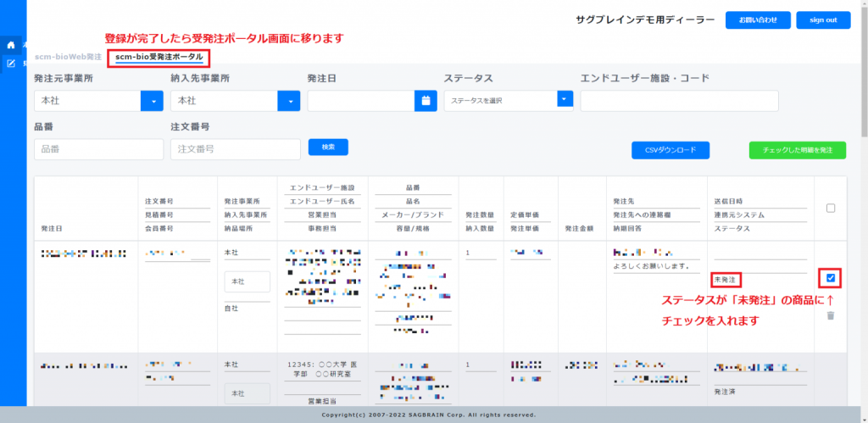Open the edit pencil icon in sidebar
This screenshot has height=423, width=868.
click(x=10, y=64)
